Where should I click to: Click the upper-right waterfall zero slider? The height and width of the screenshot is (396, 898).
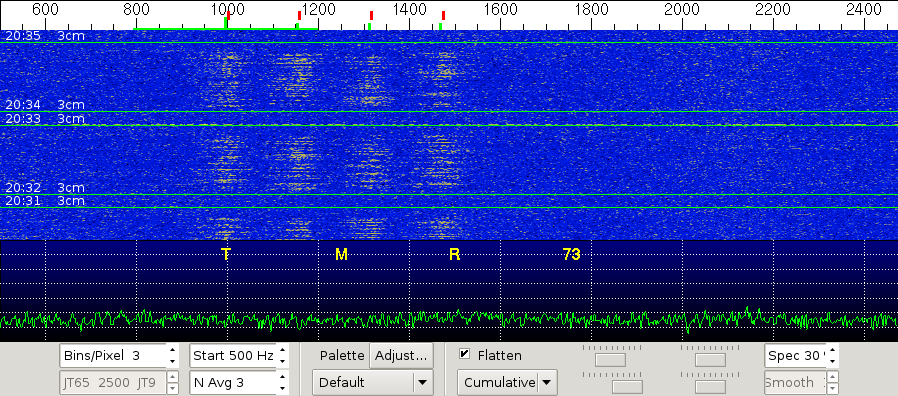[x=710, y=360]
